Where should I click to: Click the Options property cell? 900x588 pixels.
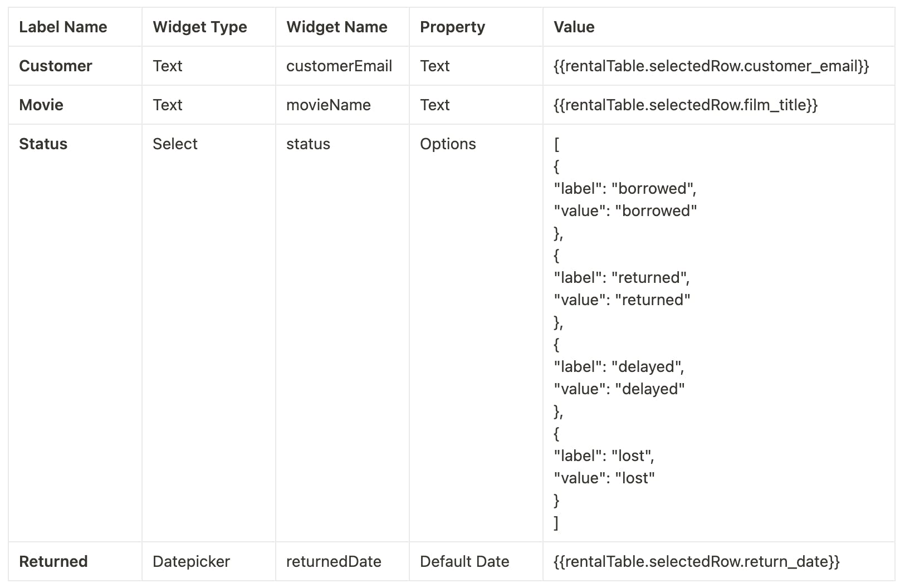(448, 144)
